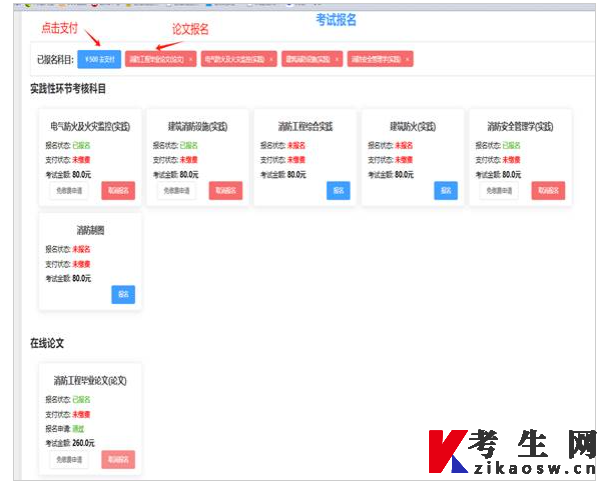Click the 消防安全管理学(实践) card title

click(520, 126)
